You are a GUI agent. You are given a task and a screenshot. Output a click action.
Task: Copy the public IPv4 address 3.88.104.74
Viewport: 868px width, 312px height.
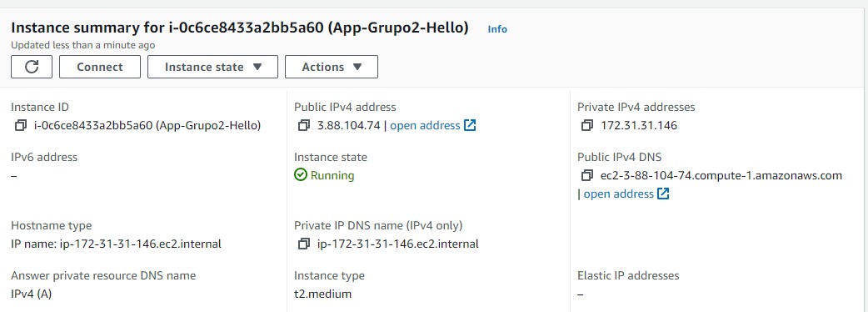tap(303, 125)
